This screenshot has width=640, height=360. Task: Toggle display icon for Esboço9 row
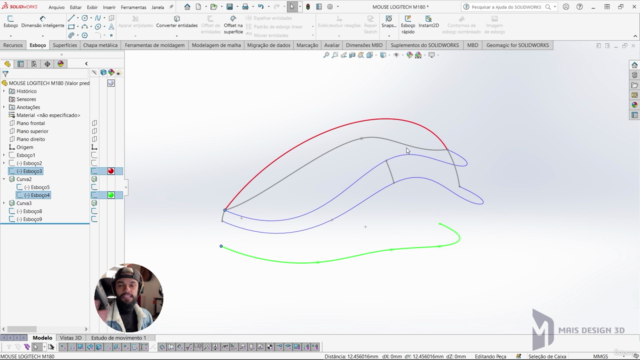click(x=94, y=219)
